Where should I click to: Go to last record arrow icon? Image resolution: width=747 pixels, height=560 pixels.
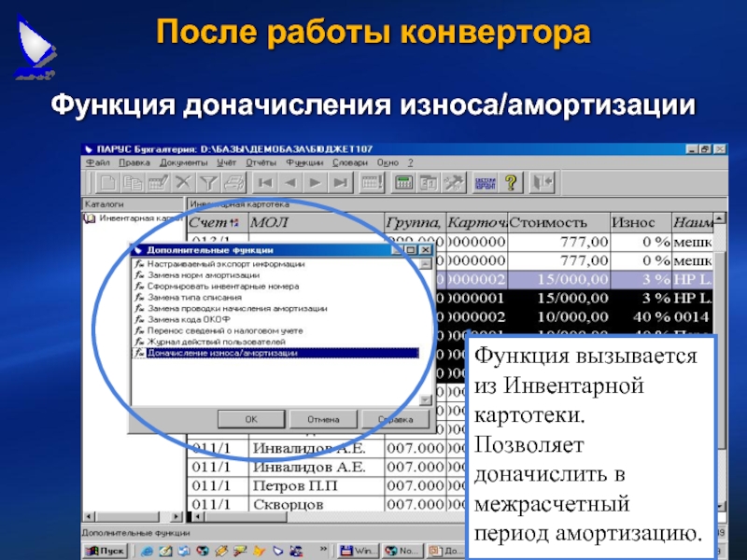pos(341,182)
